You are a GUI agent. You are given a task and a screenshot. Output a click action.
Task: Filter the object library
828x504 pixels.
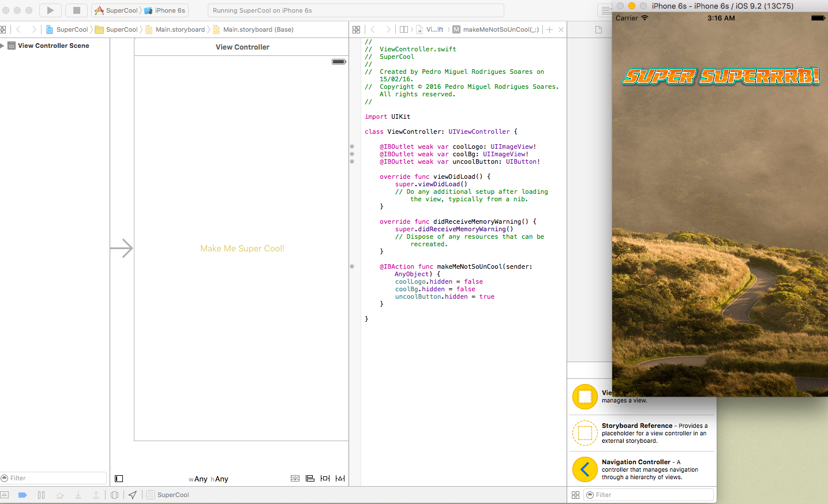[649, 495]
